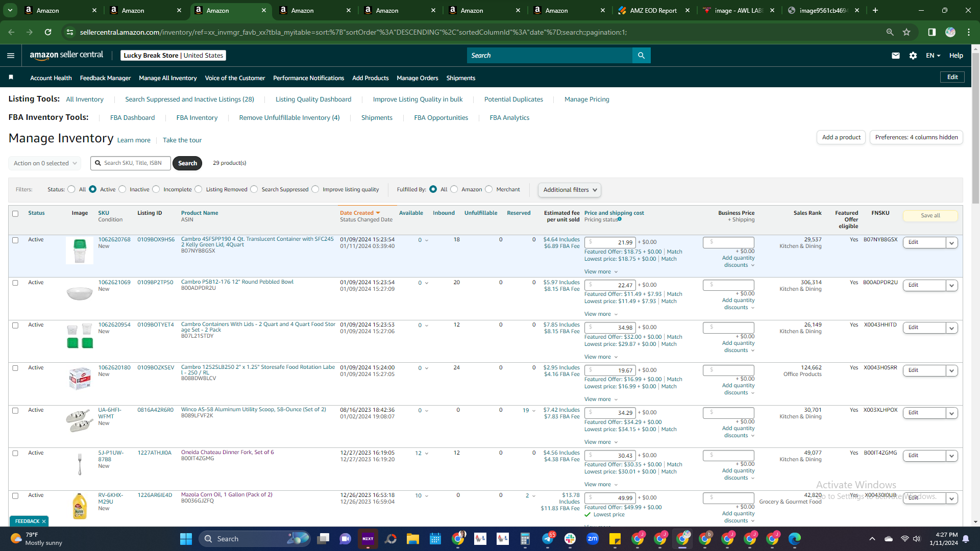Sort by Date Created column header

tap(359, 213)
